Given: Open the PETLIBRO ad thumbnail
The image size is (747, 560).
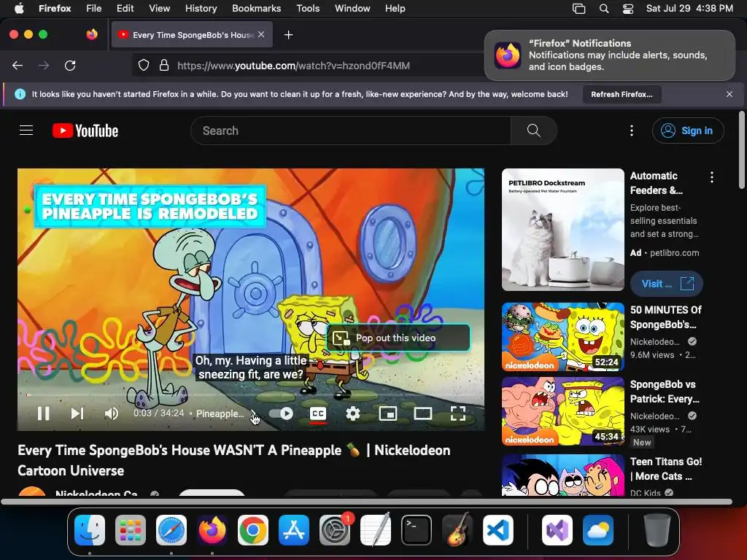Looking at the screenshot, I should (563, 230).
